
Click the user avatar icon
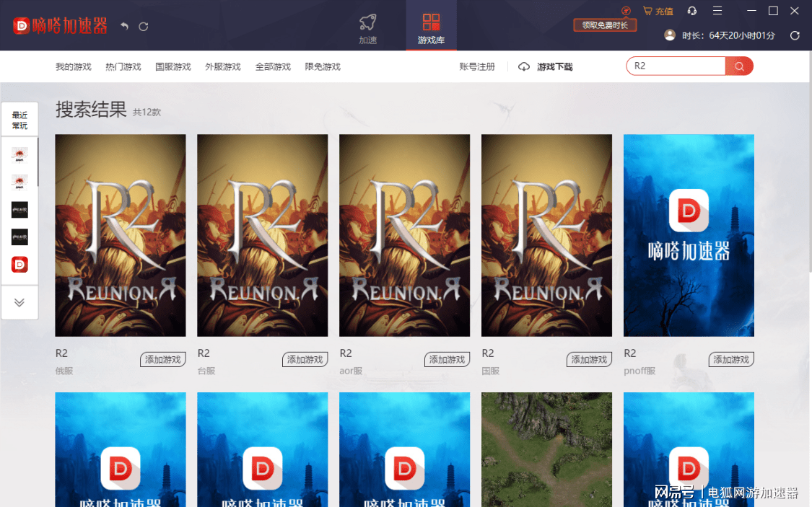pyautogui.click(x=670, y=35)
